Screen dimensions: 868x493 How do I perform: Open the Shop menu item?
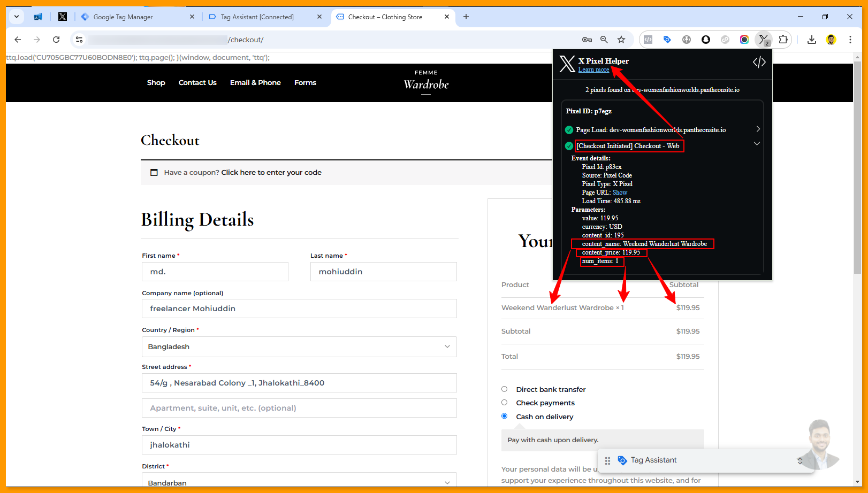tap(156, 83)
